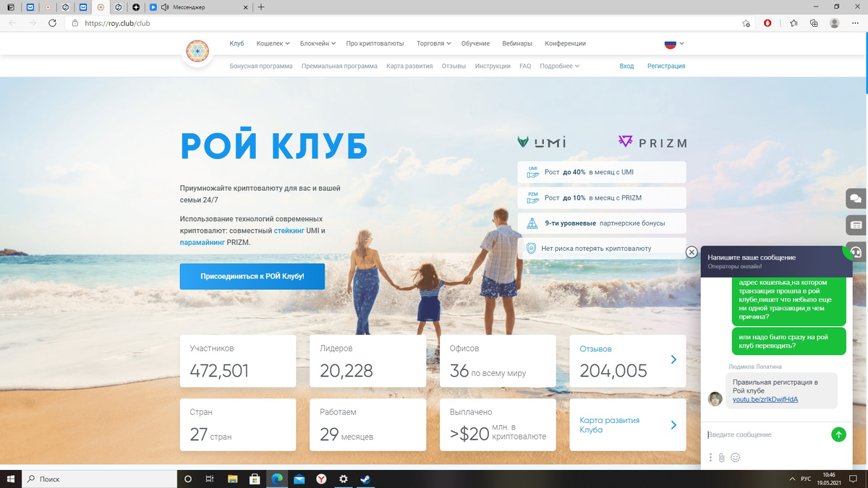
Task: Open the Вебинары menu item
Action: (517, 43)
